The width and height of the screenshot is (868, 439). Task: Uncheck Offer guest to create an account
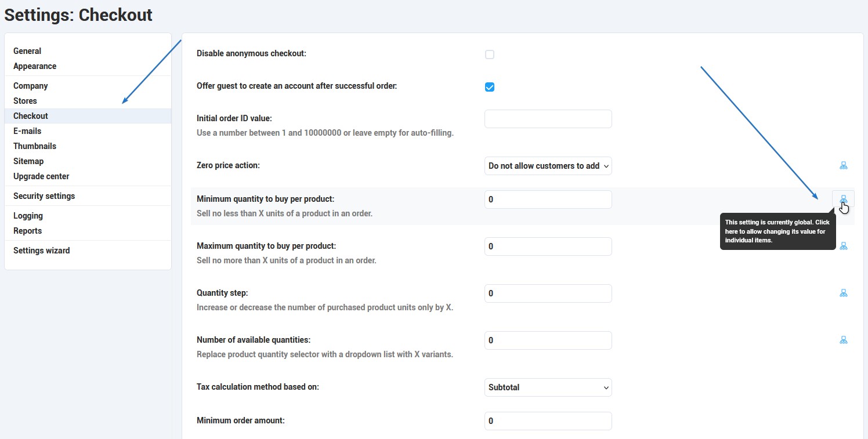click(490, 87)
